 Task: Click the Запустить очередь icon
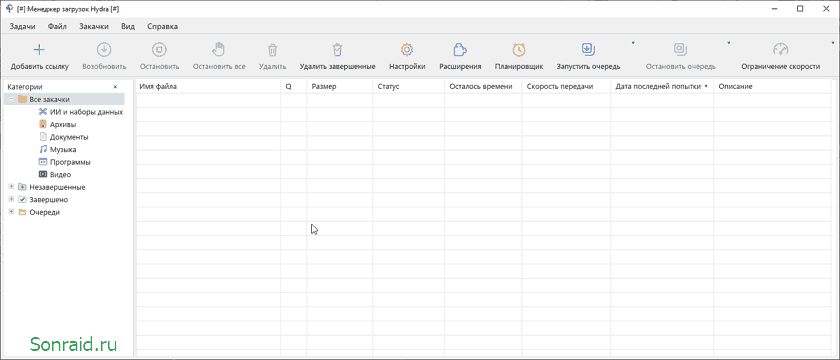[588, 50]
